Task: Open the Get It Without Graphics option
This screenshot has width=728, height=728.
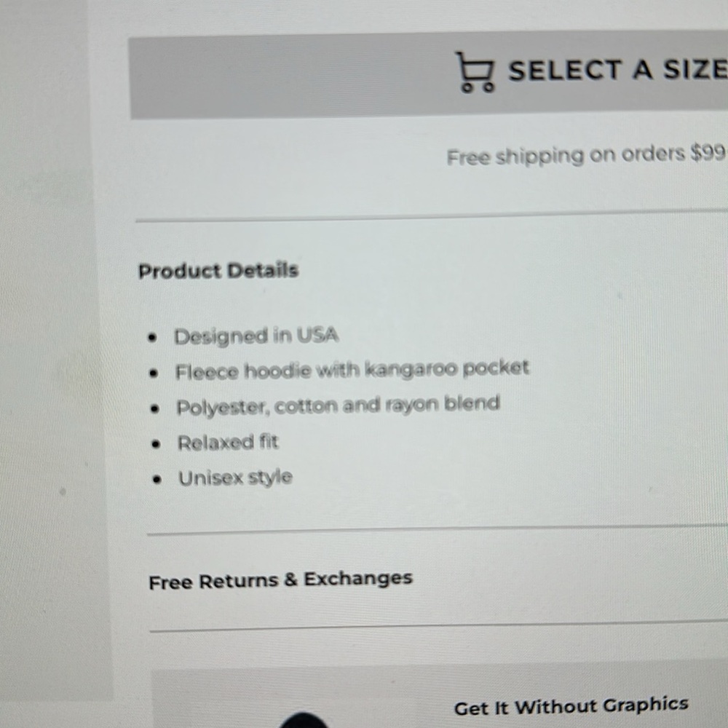Action: tap(571, 707)
